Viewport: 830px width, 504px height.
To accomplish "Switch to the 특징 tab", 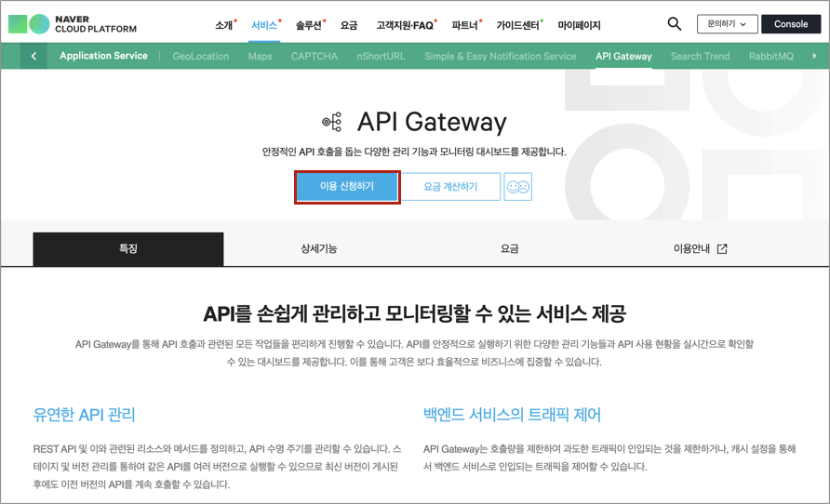I will [128, 248].
